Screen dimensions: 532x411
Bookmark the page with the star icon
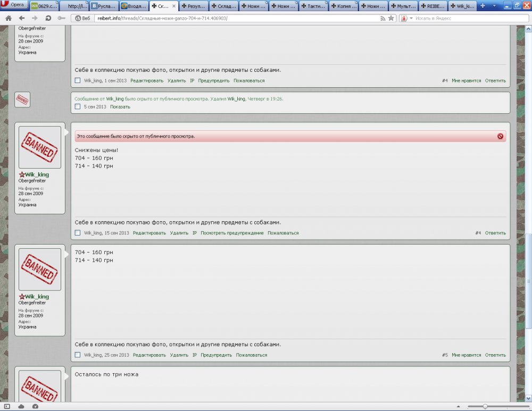(391, 18)
